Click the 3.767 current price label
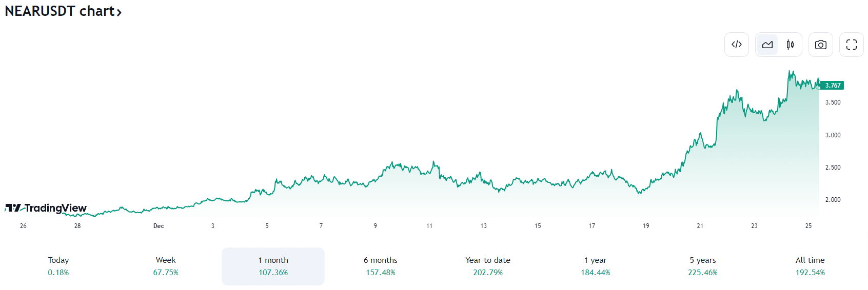 [x=833, y=86]
